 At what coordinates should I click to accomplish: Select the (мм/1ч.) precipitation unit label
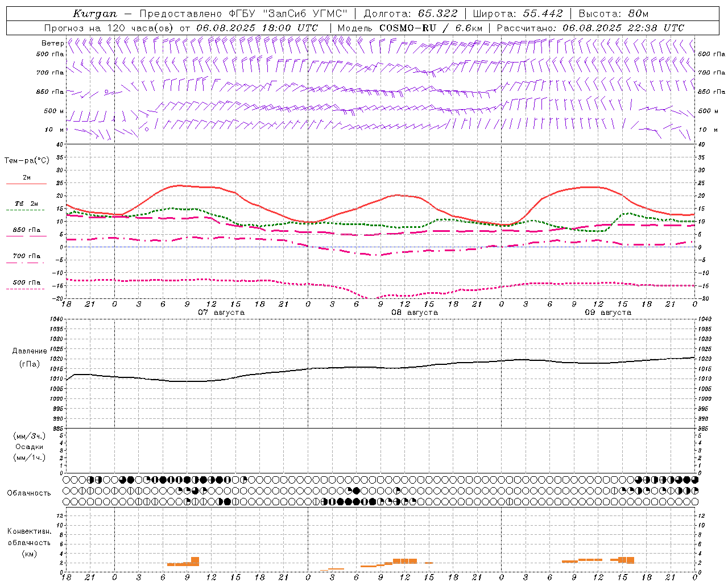(x=29, y=458)
